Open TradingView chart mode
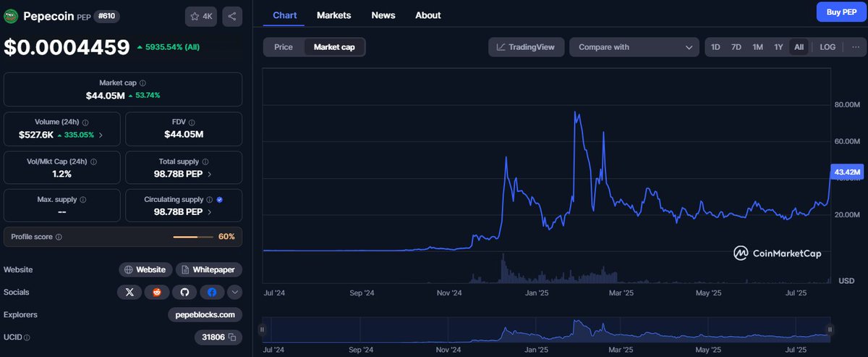Viewport: 868px width, 357px height. pyautogui.click(x=526, y=47)
